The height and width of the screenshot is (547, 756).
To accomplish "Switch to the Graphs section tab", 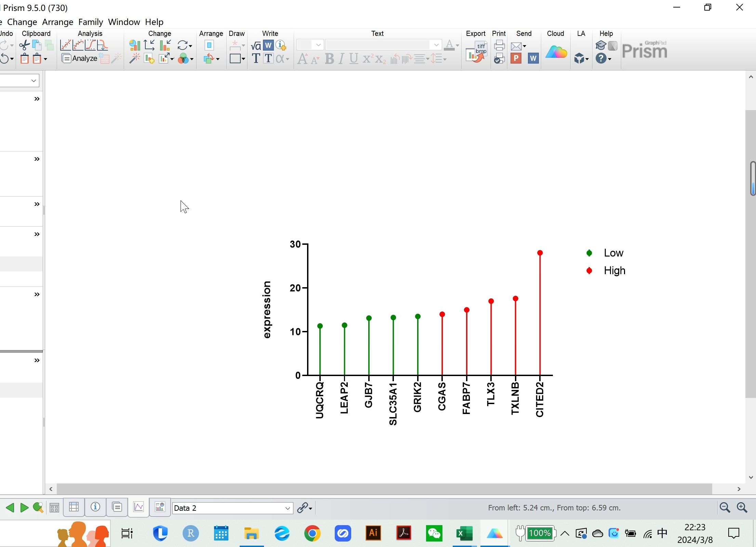I will [138, 507].
